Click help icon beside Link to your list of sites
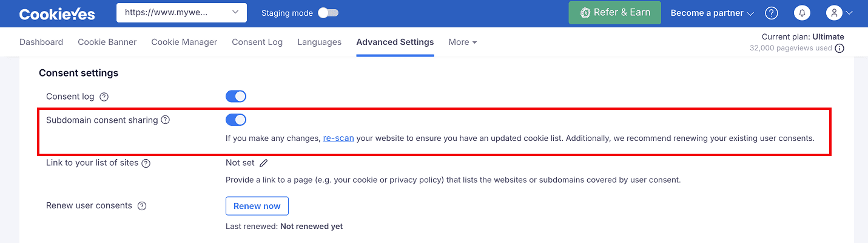Image resolution: width=868 pixels, height=243 pixels. 146,163
